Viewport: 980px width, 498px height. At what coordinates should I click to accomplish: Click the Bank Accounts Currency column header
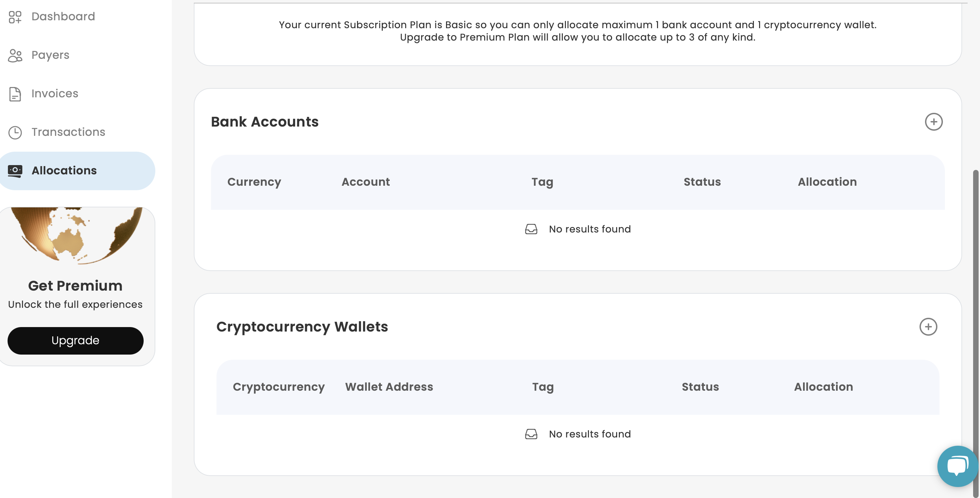[254, 182]
